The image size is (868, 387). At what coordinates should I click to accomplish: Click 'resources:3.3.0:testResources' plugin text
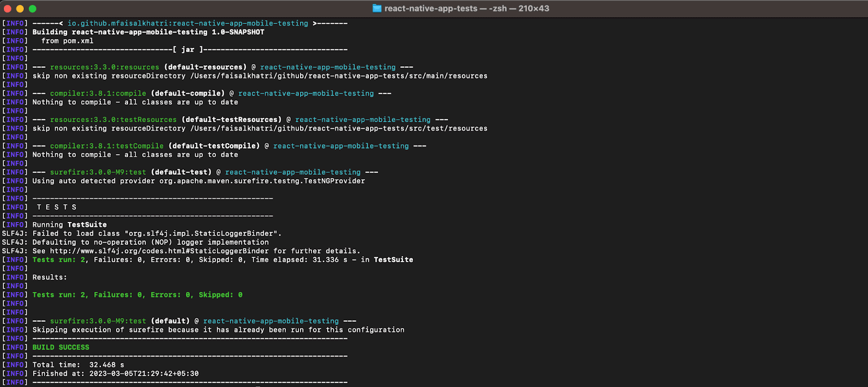click(113, 119)
